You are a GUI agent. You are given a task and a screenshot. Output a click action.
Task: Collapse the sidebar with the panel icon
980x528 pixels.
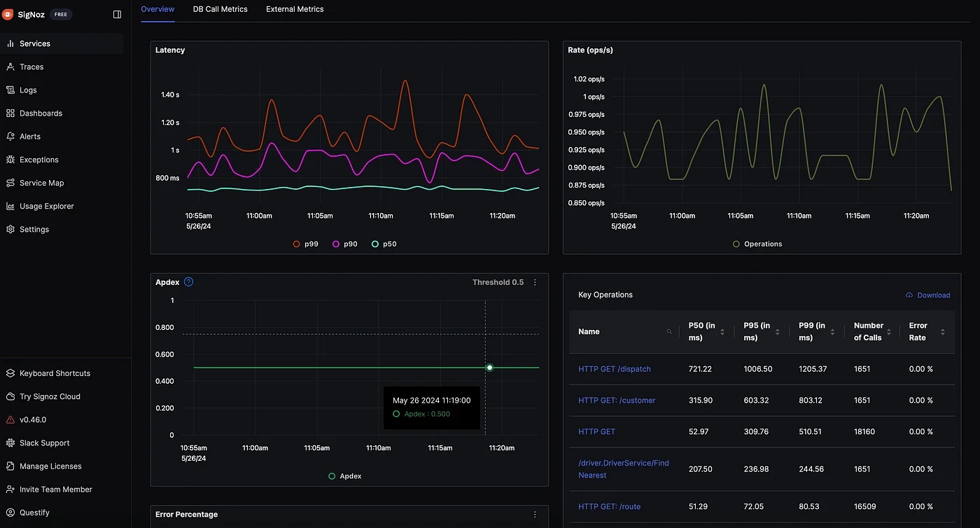point(117,14)
